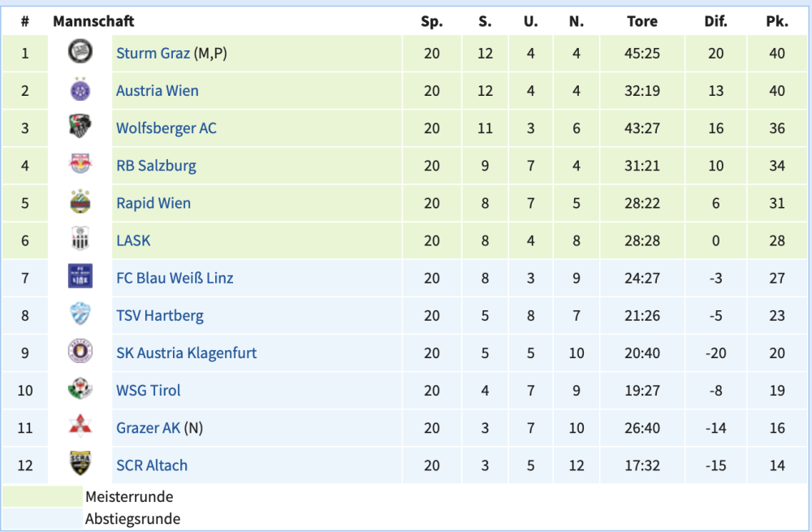Click the RB Salzburg club crest
This screenshot has height=532, width=812.
pyautogui.click(x=80, y=165)
